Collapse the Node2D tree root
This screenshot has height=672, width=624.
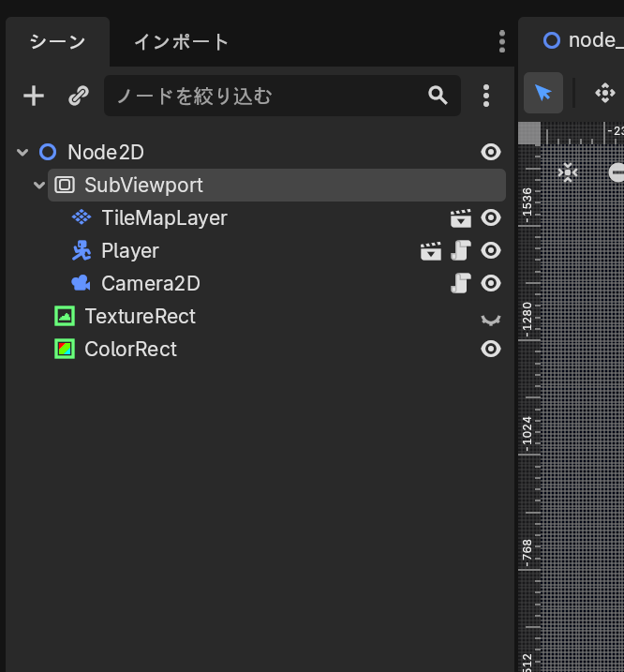(x=22, y=152)
